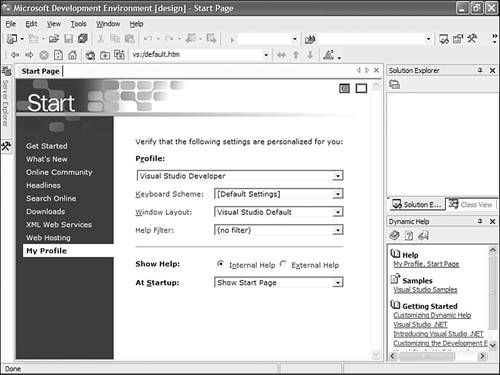Open What's New in the sidebar

47,159
